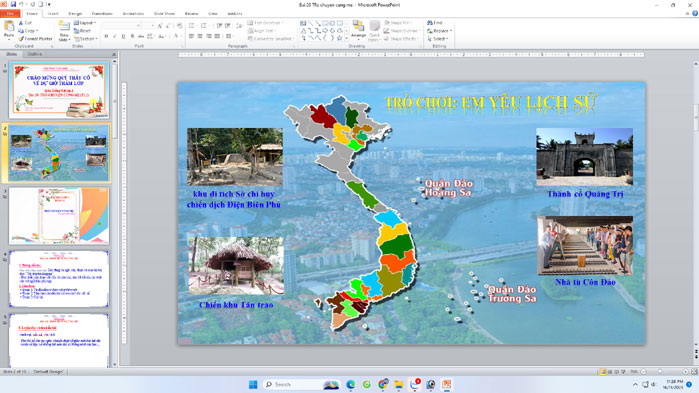Image resolution: width=699 pixels, height=393 pixels.
Task: Switch to the Slide Show ribbon tab
Action: point(164,14)
